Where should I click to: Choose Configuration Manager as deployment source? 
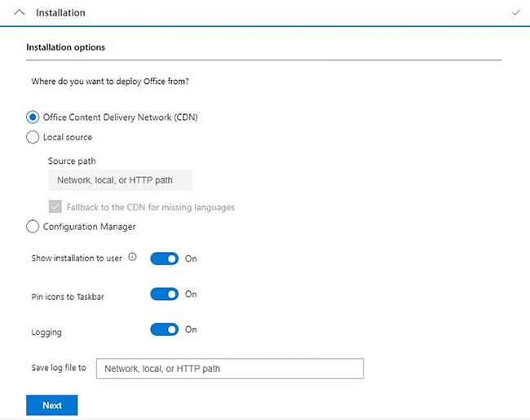pos(33,227)
